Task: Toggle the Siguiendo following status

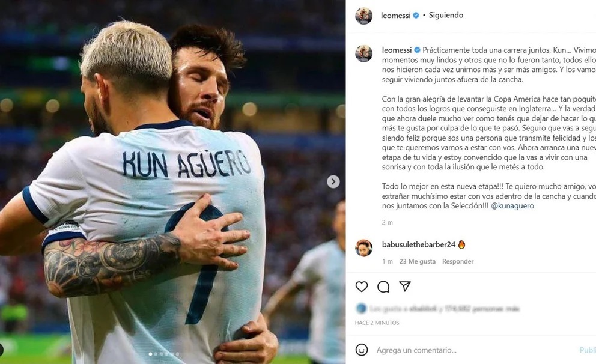Action: pos(446,15)
